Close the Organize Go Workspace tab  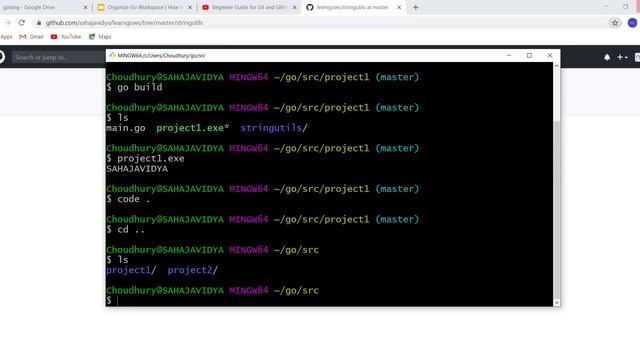point(190,7)
